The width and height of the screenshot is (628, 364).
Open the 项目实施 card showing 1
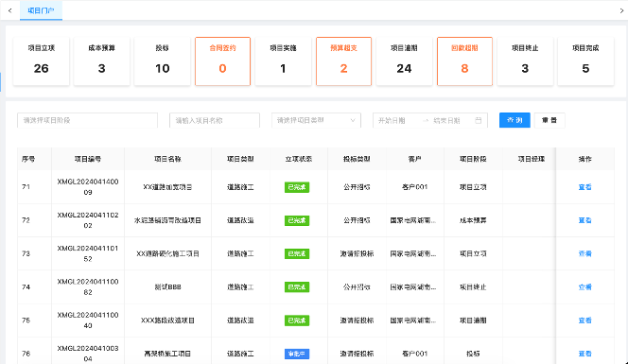coord(283,61)
